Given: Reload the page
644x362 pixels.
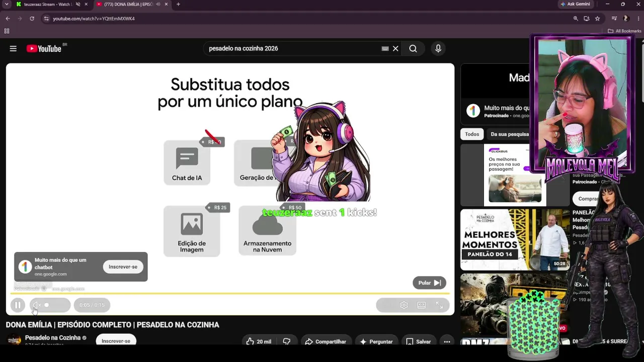Looking at the screenshot, I should pyautogui.click(x=32, y=19).
